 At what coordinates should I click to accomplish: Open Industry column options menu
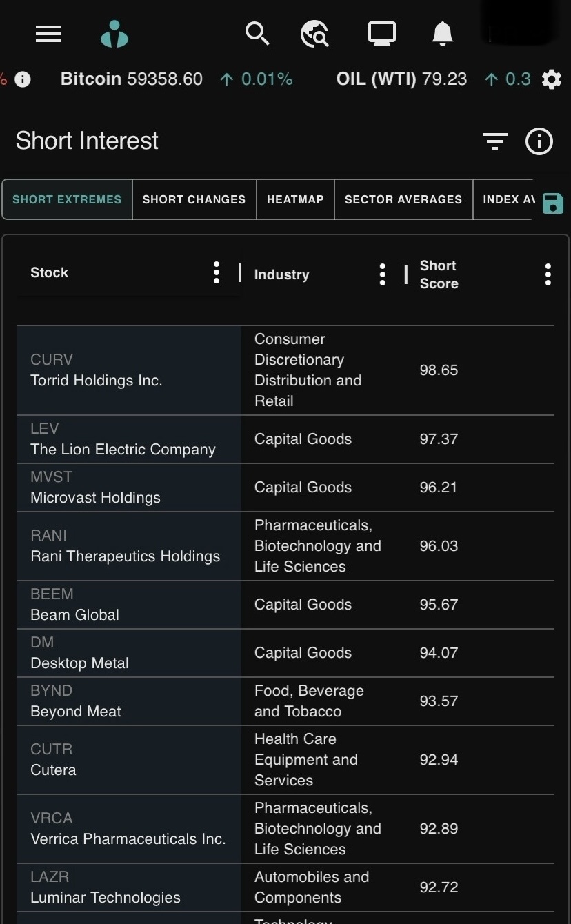(x=383, y=274)
